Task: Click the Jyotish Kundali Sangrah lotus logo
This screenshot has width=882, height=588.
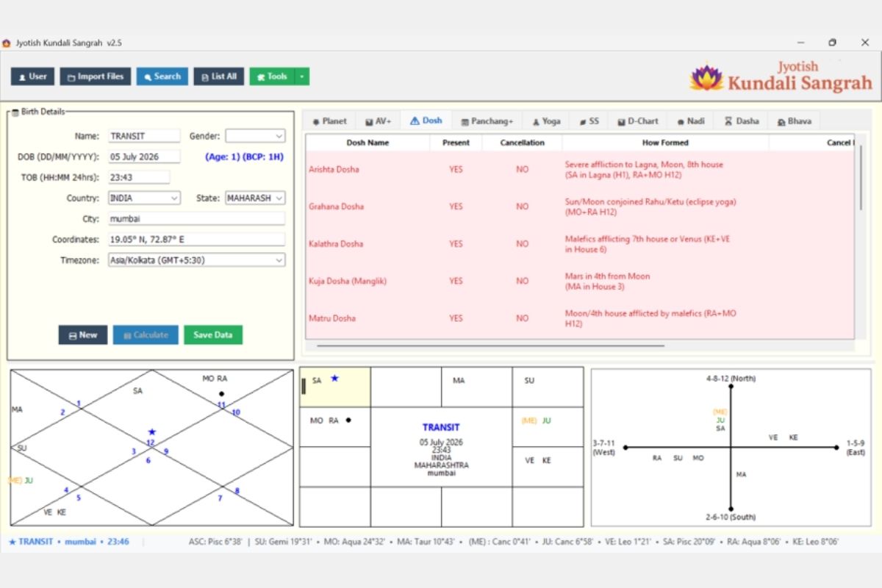Action: point(706,77)
